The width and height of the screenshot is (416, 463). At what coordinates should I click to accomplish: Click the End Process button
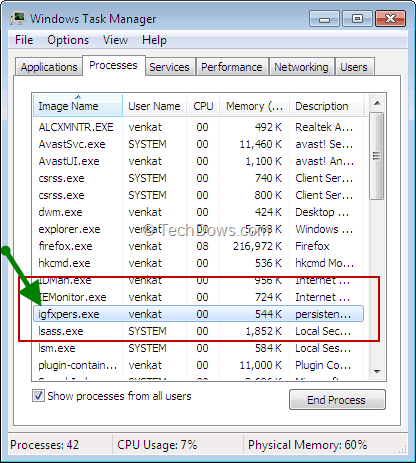click(337, 399)
